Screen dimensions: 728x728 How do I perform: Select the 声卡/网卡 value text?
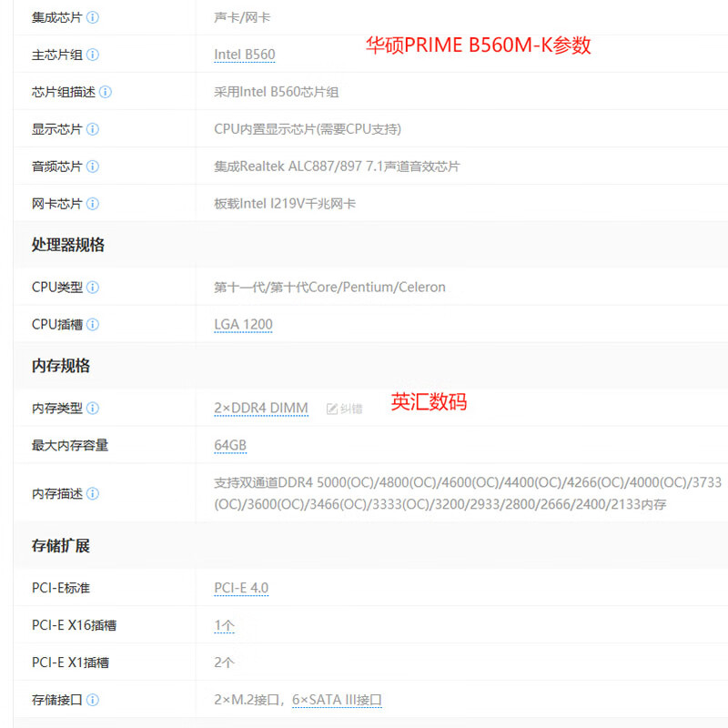242,17
